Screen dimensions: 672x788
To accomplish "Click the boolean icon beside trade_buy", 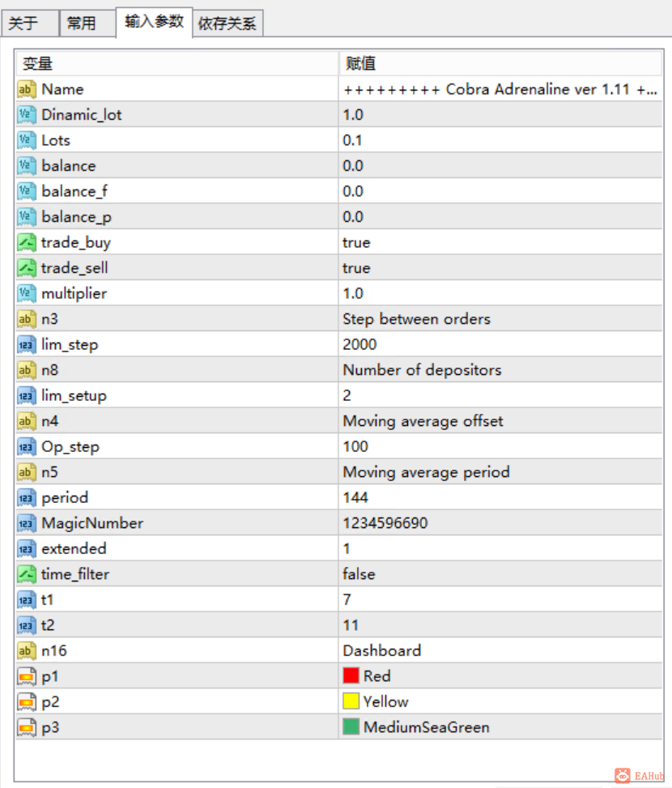I will click(27, 243).
